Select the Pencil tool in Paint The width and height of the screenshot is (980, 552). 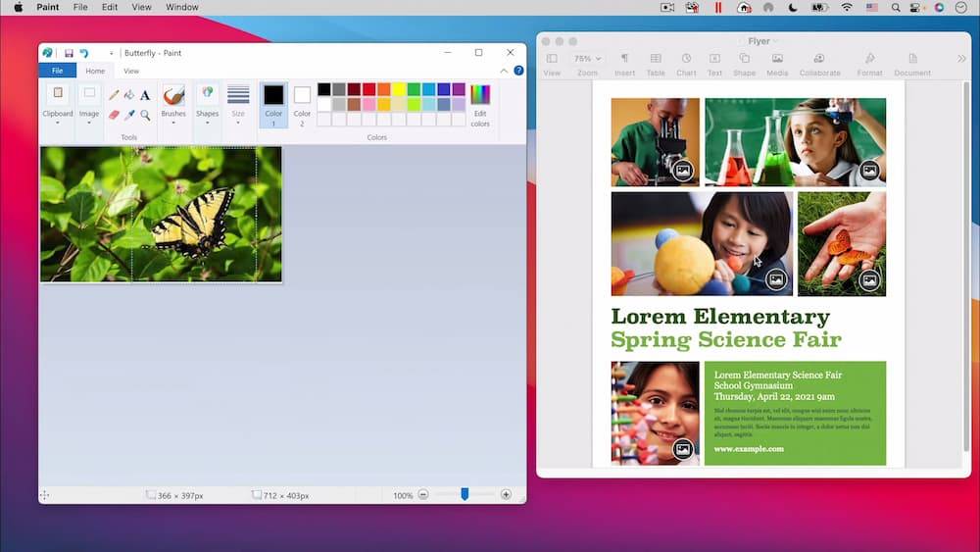click(114, 95)
